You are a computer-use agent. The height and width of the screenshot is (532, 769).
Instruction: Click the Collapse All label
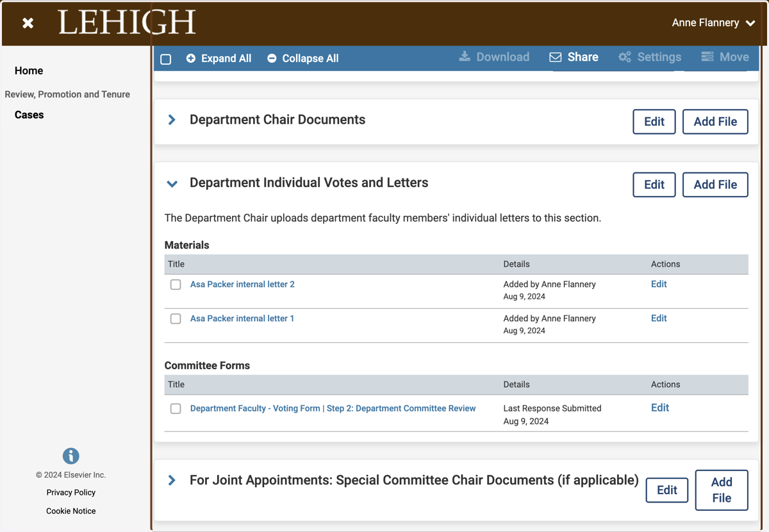click(x=310, y=58)
